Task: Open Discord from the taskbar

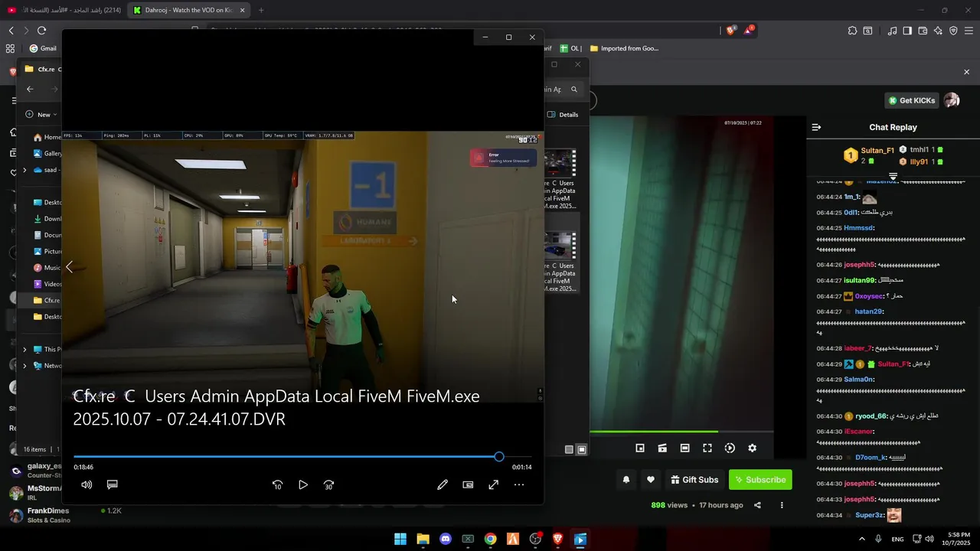Action: [446, 540]
